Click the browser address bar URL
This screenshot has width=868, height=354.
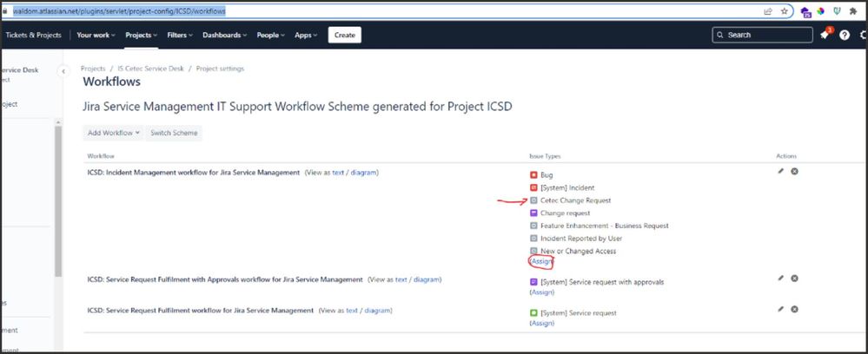tap(119, 11)
